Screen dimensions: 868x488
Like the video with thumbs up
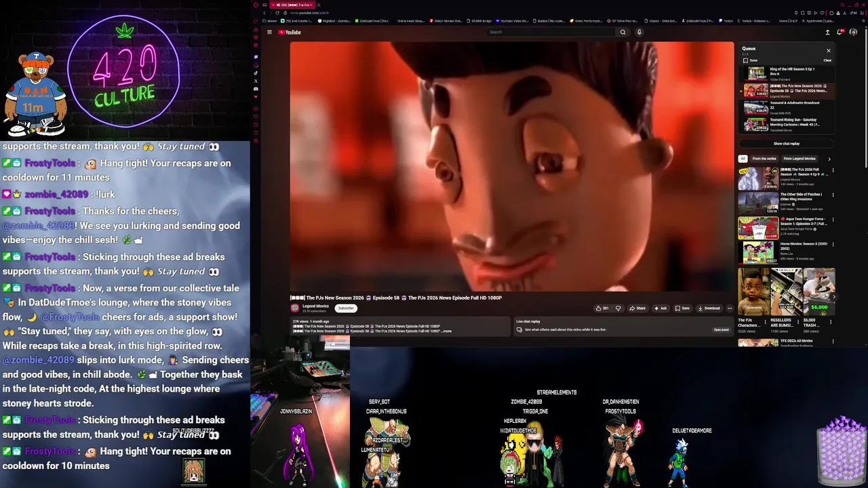602,308
